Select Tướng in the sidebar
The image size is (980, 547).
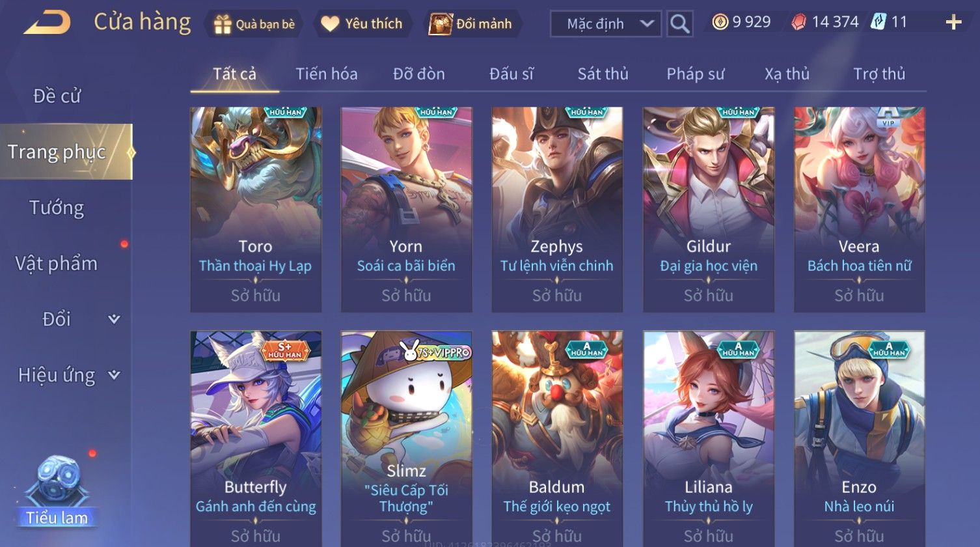coord(57,208)
